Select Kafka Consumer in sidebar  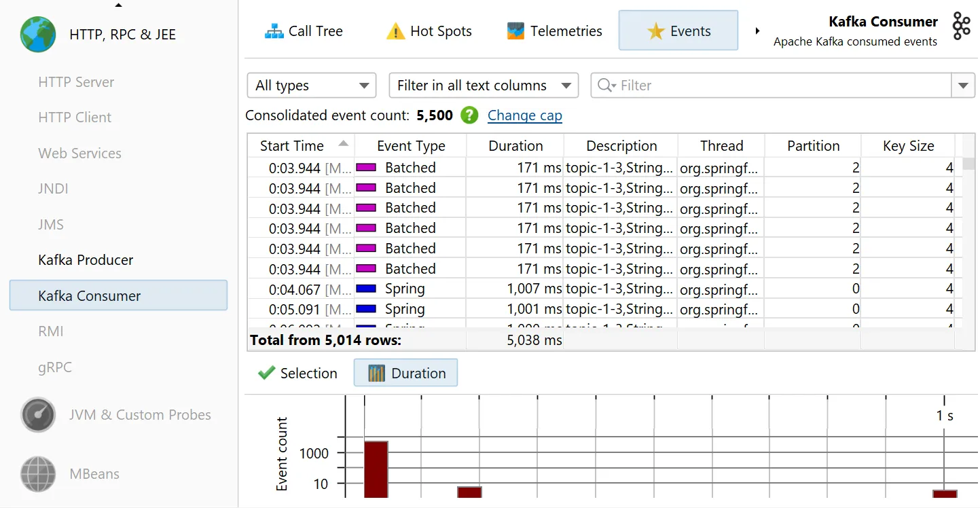point(118,295)
